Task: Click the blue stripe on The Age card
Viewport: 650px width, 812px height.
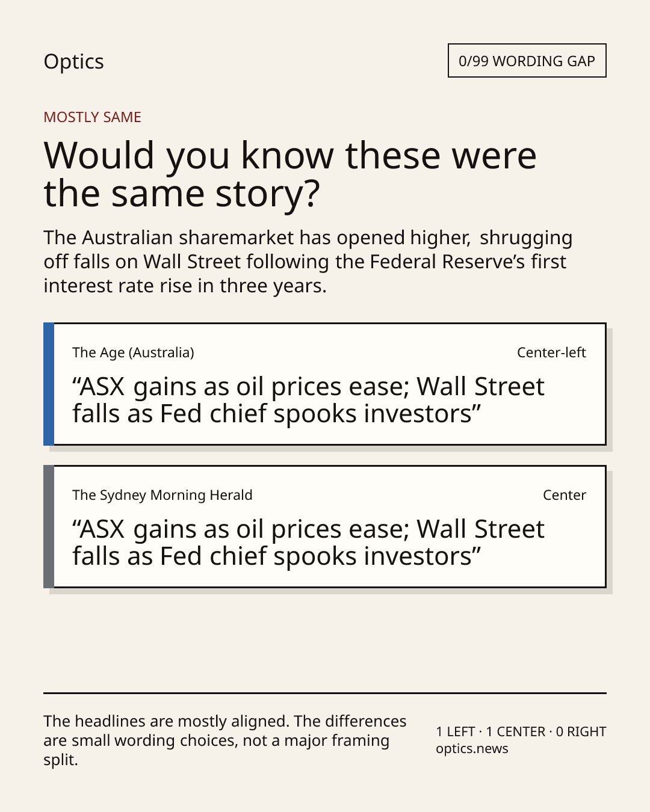Action: coord(49,384)
